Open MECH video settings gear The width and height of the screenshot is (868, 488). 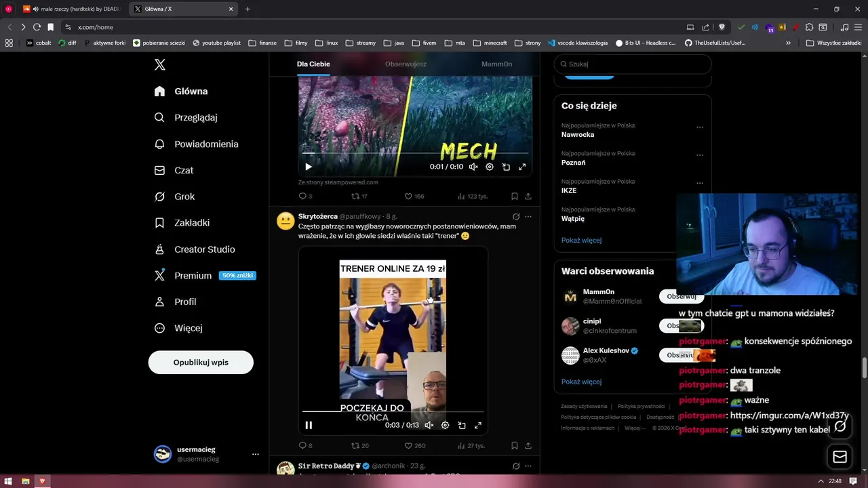click(490, 167)
